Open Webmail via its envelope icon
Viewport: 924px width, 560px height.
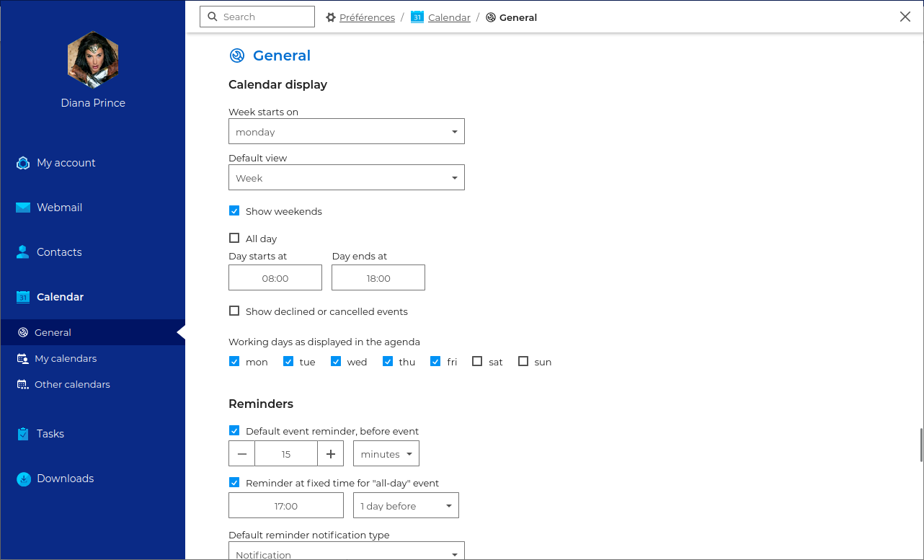pyautogui.click(x=23, y=208)
